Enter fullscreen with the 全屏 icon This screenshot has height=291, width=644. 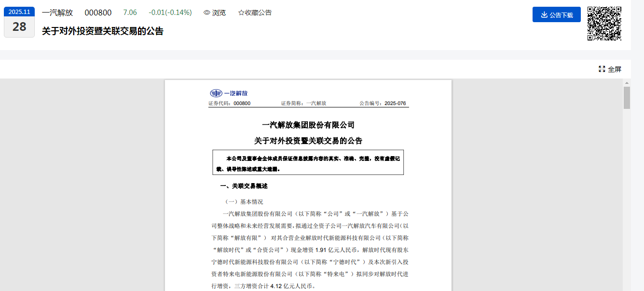pos(602,69)
